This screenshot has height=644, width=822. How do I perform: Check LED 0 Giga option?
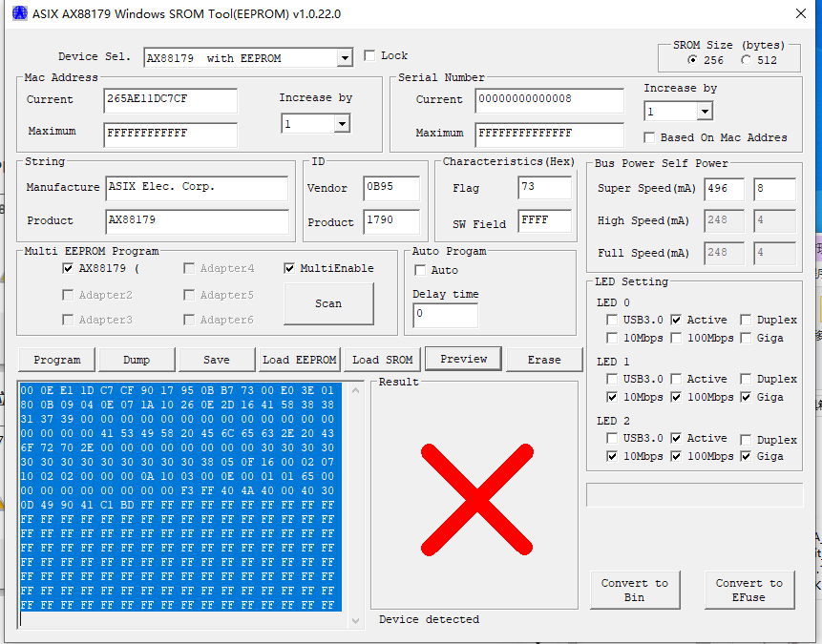click(x=746, y=338)
